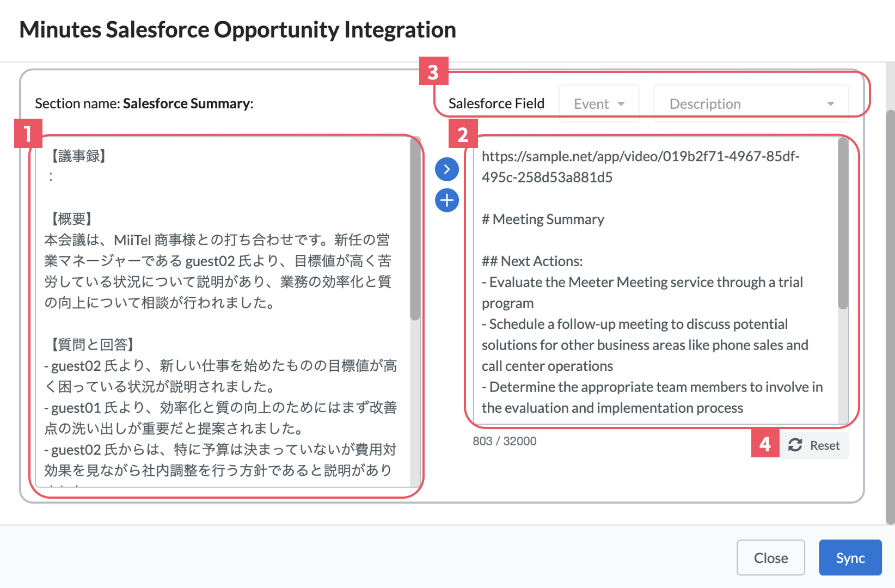895x588 pixels.
Task: Click the 【質問と回答】 heading in left pane
Action: [x=93, y=345]
